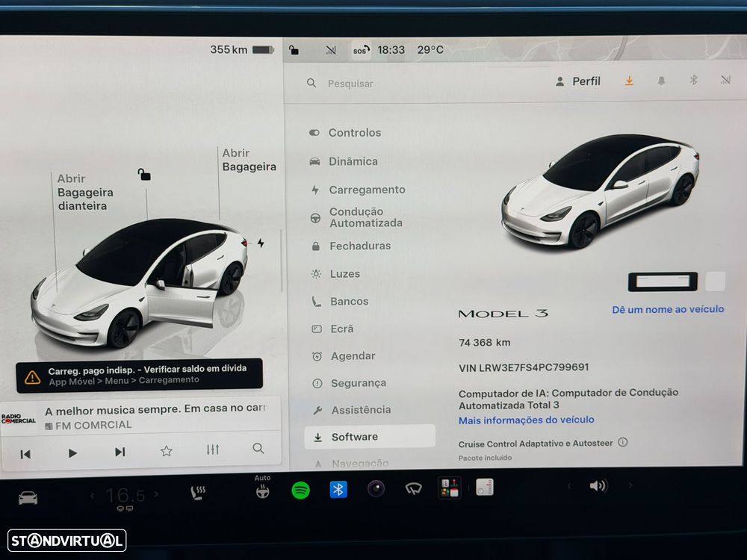This screenshot has height=560, width=747.
Task: Open the Agendar settings section
Action: (344, 356)
